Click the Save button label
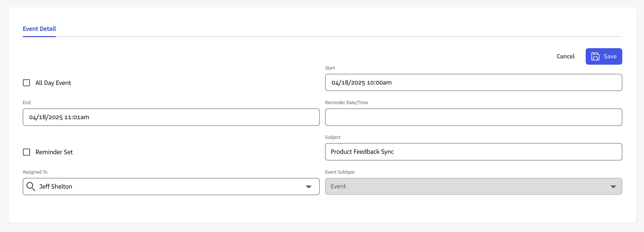The height and width of the screenshot is (232, 644). point(610,57)
